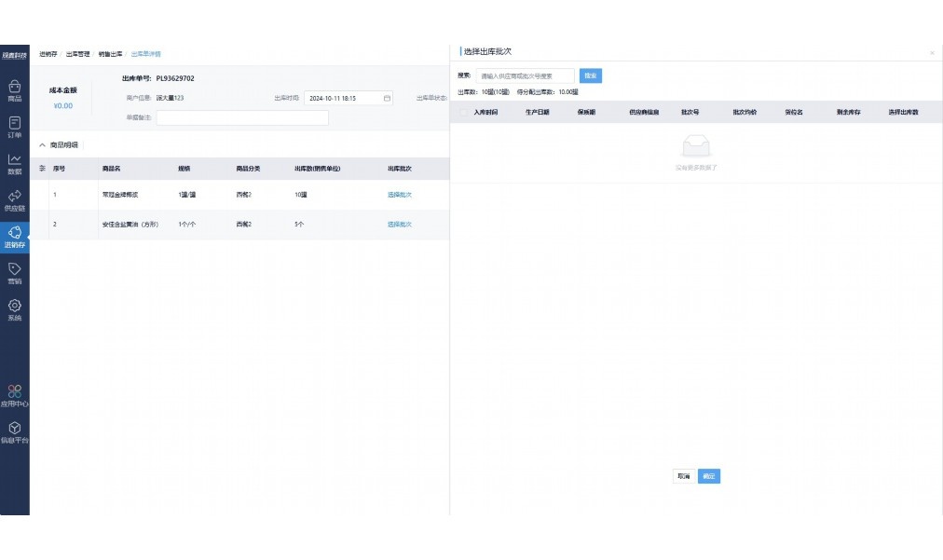Click 确定 to confirm batch selection
The image size is (943, 560).
[x=709, y=476]
